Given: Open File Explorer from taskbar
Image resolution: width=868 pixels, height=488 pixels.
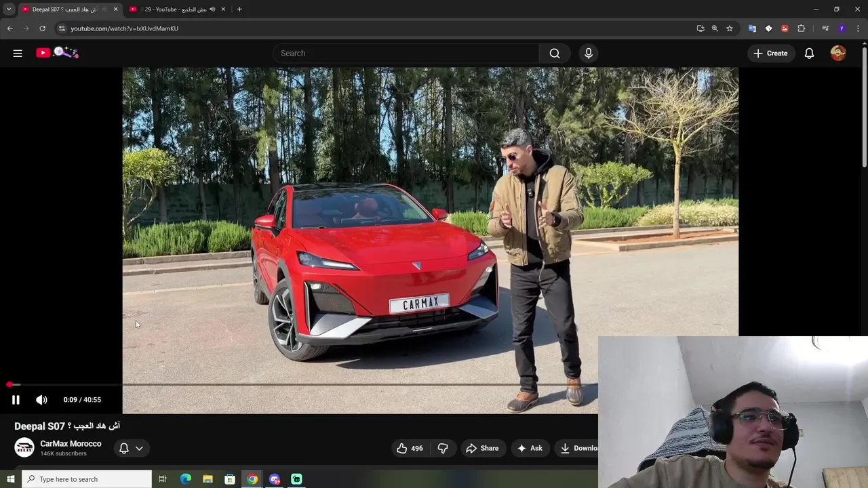Looking at the screenshot, I should (208, 479).
